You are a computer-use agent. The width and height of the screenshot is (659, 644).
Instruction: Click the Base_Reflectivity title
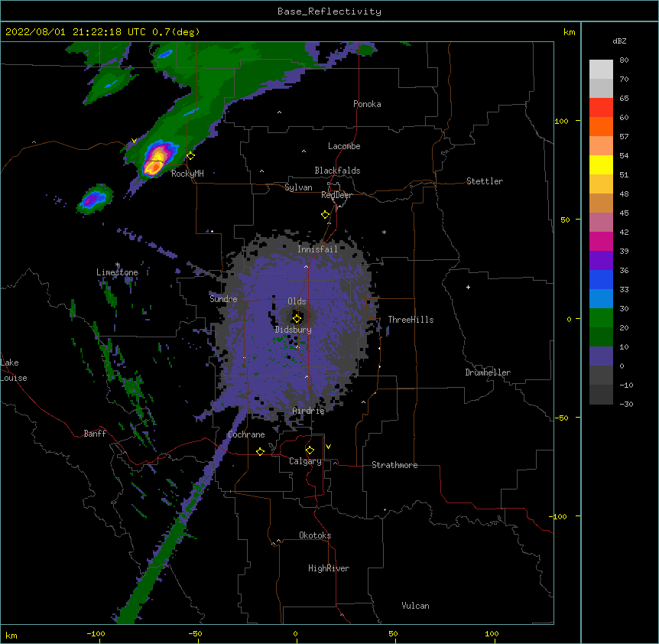tap(329, 11)
